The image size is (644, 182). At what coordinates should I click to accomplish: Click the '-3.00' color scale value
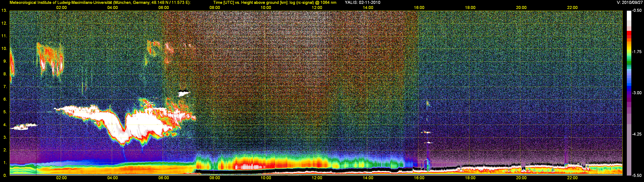tap(637, 93)
